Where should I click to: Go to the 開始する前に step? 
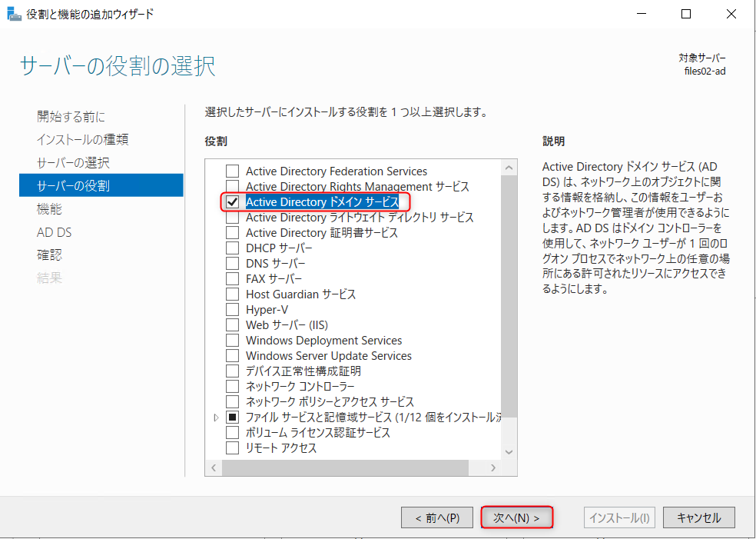(x=71, y=117)
